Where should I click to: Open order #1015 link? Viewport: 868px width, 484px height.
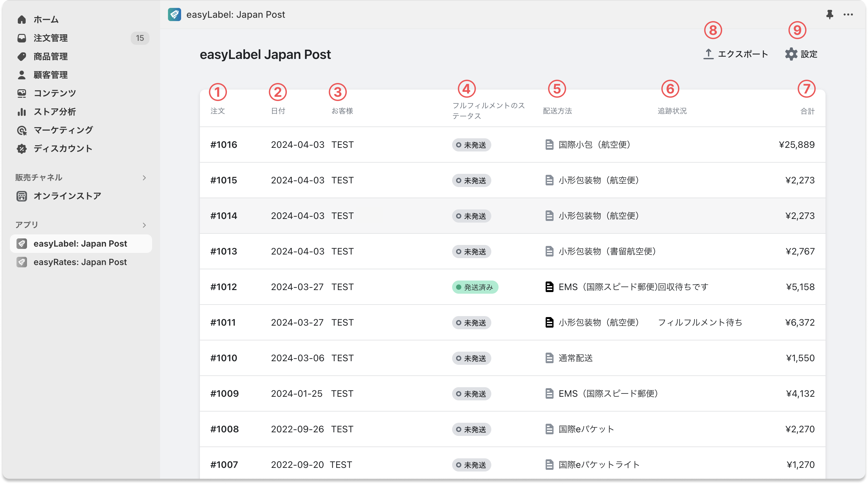(224, 180)
